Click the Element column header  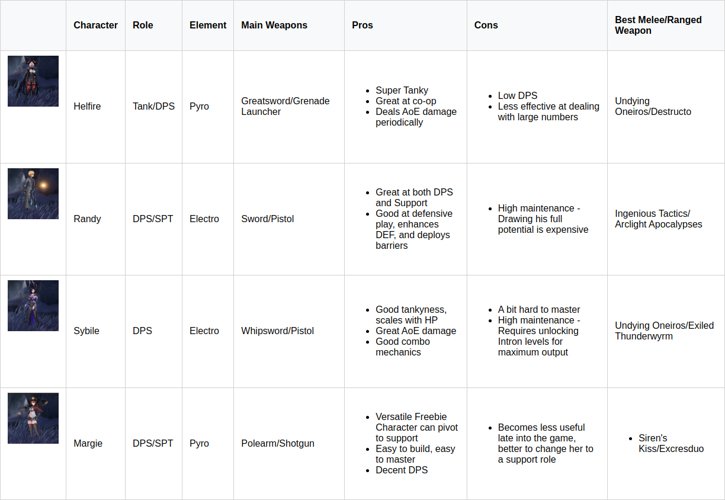click(207, 25)
